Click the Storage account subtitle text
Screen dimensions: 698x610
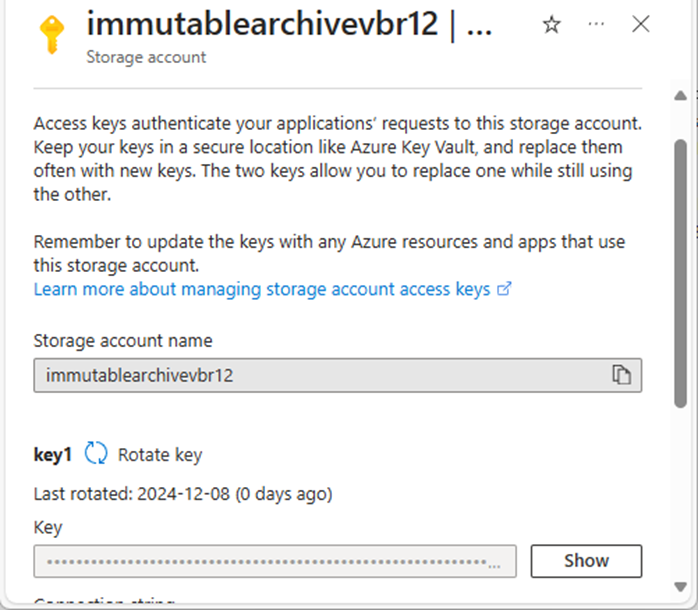146,57
